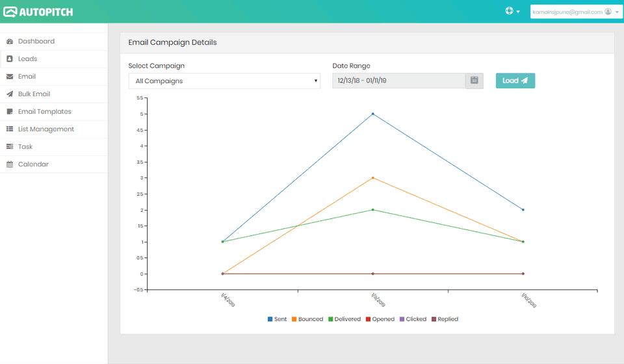Toggle Delivered series in the legend
The width and height of the screenshot is (624, 364).
[x=347, y=319]
